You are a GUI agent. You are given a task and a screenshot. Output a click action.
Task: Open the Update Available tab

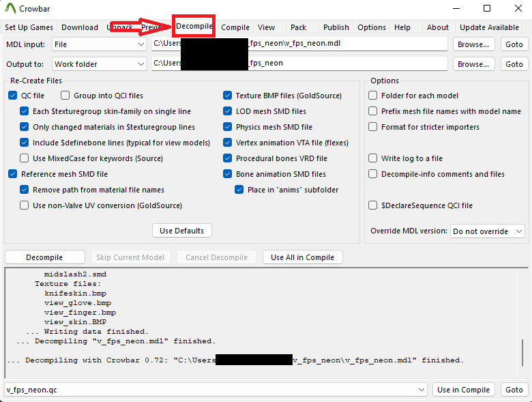click(x=489, y=27)
